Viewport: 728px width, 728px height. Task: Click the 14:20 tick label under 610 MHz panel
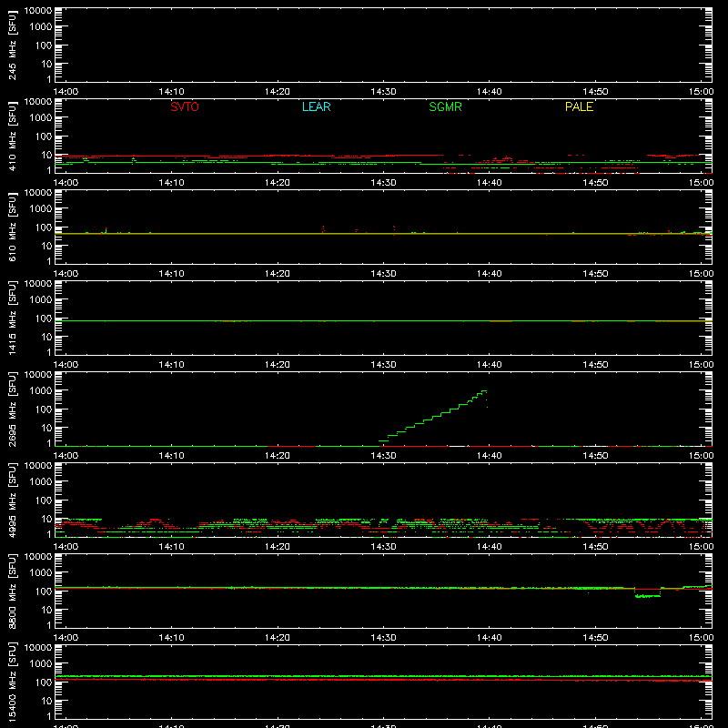click(278, 274)
